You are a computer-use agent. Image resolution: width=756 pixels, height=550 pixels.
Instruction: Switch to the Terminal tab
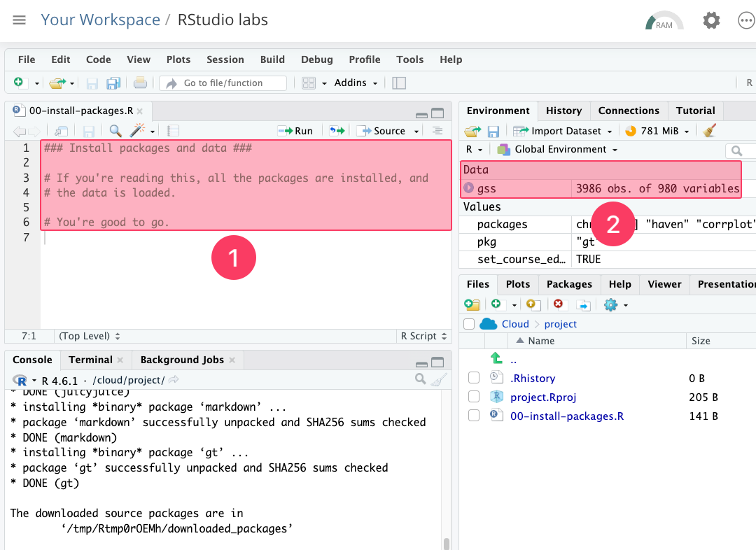(x=90, y=360)
